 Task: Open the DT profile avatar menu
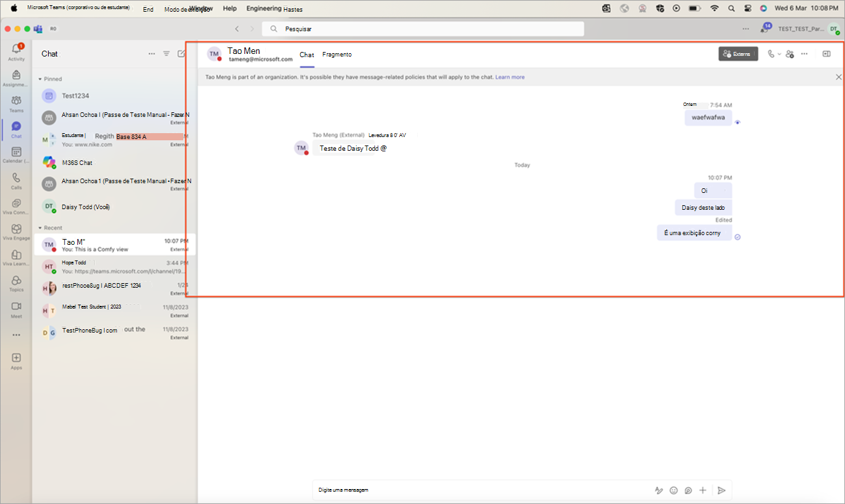coord(833,29)
